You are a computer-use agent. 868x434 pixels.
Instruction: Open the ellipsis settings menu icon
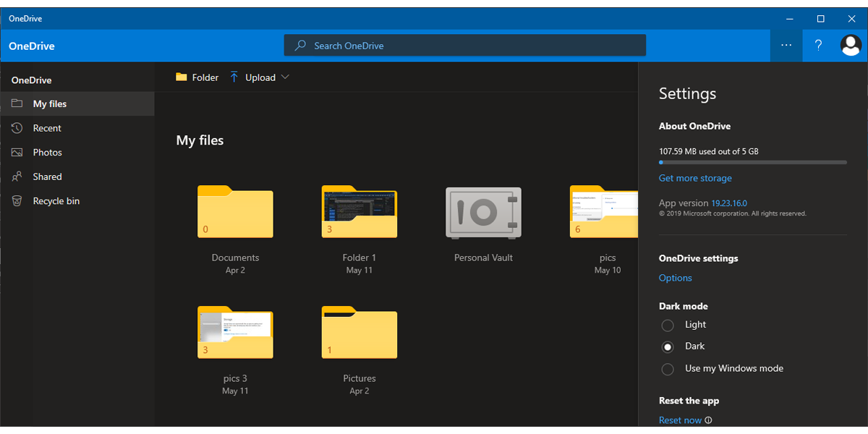786,45
